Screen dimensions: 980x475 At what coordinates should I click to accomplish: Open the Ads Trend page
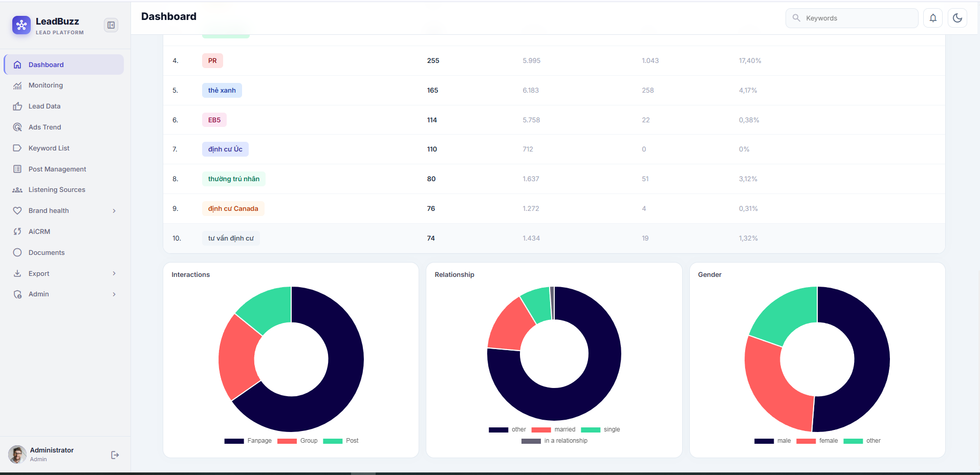point(64,127)
